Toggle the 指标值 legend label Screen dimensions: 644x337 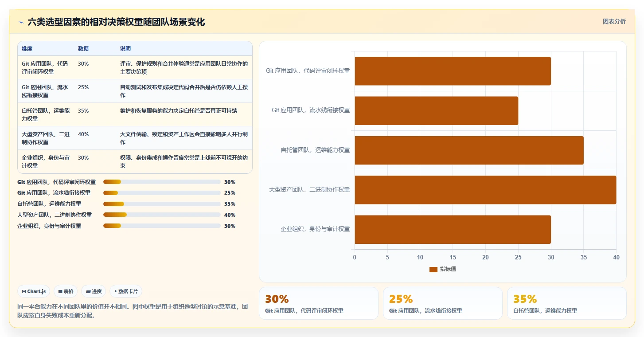(x=448, y=270)
